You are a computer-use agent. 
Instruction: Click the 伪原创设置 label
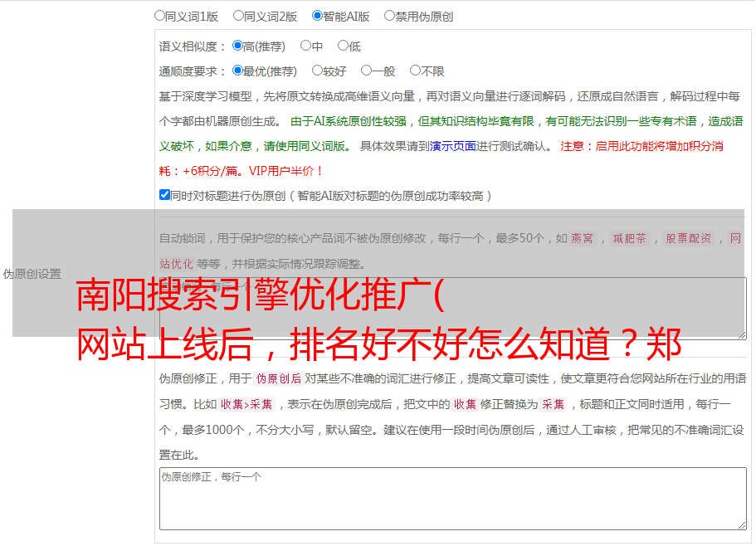click(32, 274)
